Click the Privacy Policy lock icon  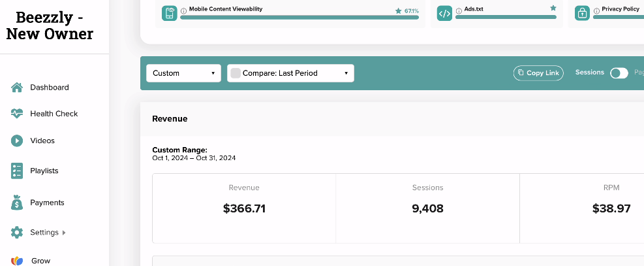582,13
